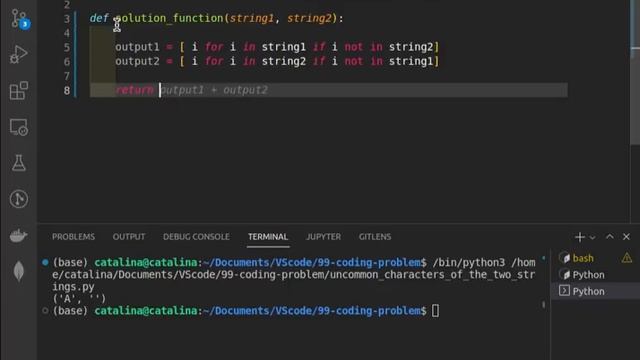Click the output1 variable on line 5
640x360 pixels.
[x=137, y=47]
